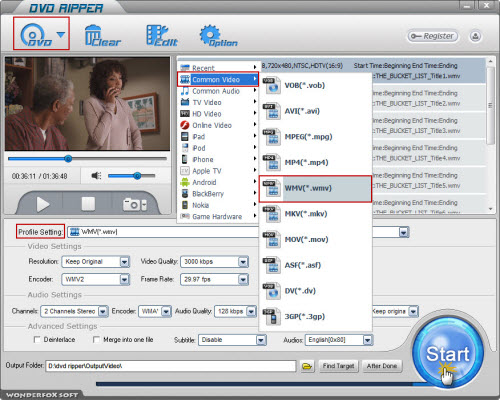This screenshot has height=400, width=500.
Task: Click the Register key button
Action: [432, 36]
